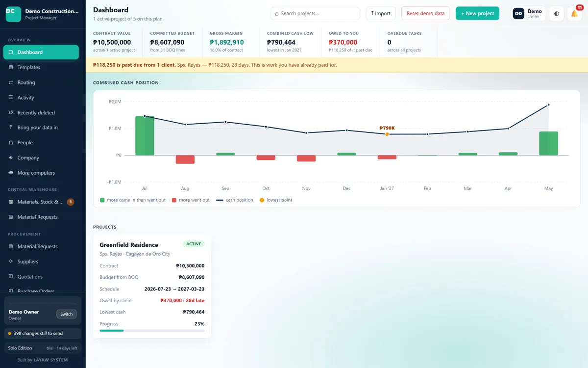This screenshot has width=588, height=368.
Task: Click the Overdue Tasks 0 figure
Action: [x=390, y=42]
